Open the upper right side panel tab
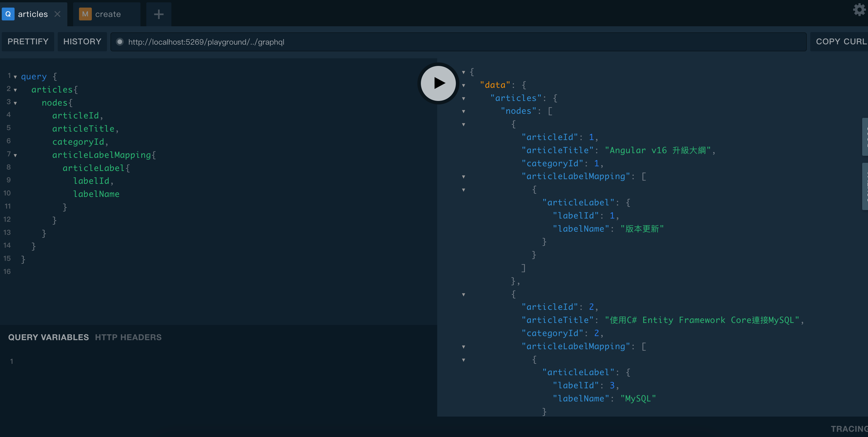Image resolution: width=868 pixels, height=437 pixels. click(865, 137)
